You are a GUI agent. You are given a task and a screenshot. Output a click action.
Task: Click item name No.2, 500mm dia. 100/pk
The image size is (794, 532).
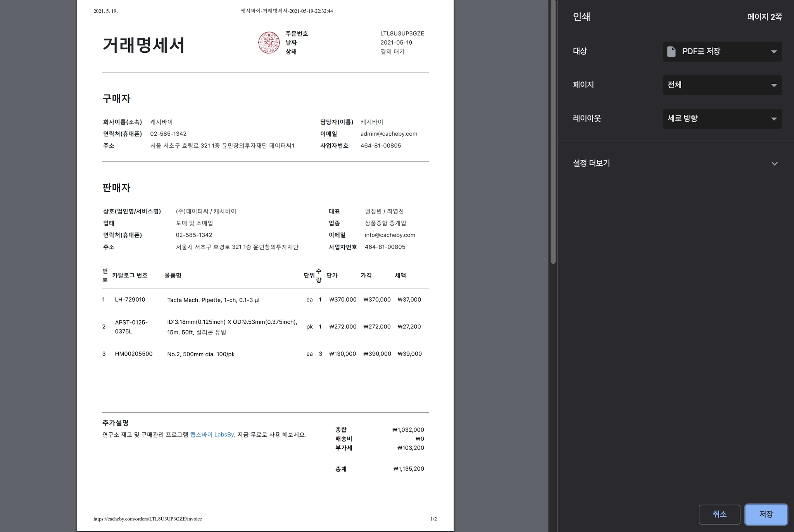201,354
